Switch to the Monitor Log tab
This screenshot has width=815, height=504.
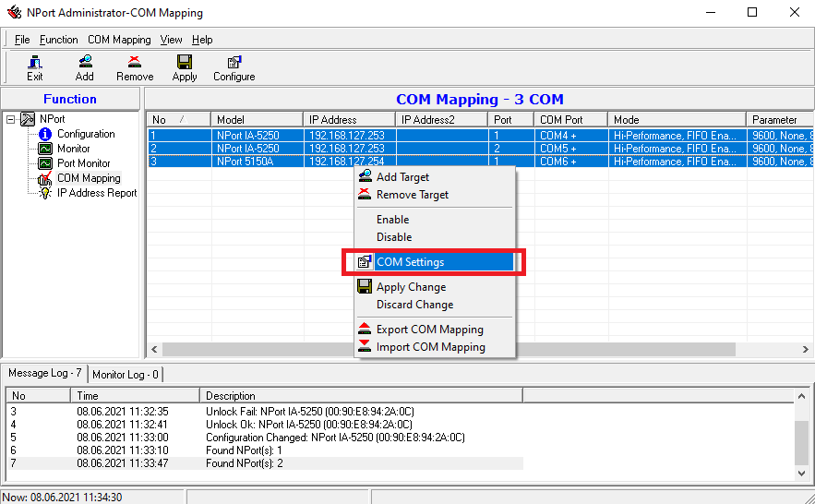(126, 374)
